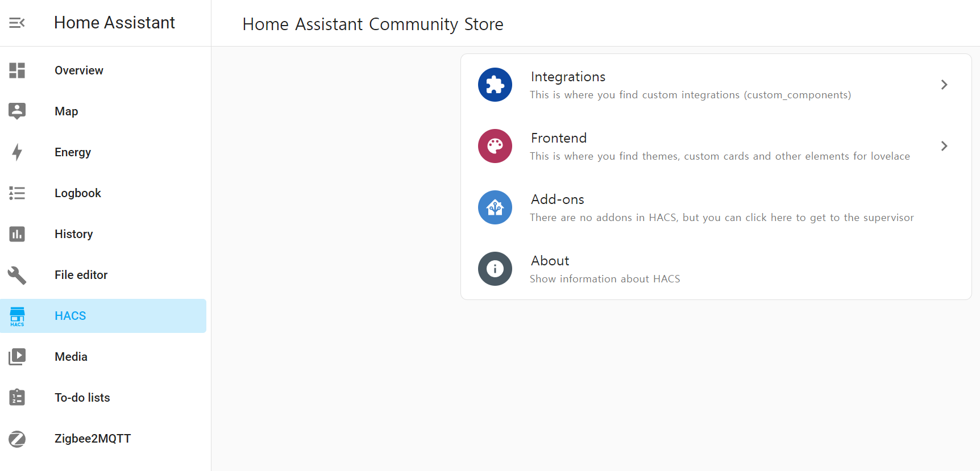Click the About info circle icon

pos(495,269)
